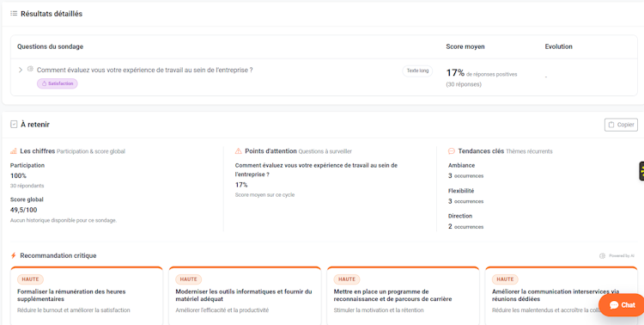Click the dark widget tab on right edge
The height and width of the screenshot is (325, 644).
tap(641, 171)
